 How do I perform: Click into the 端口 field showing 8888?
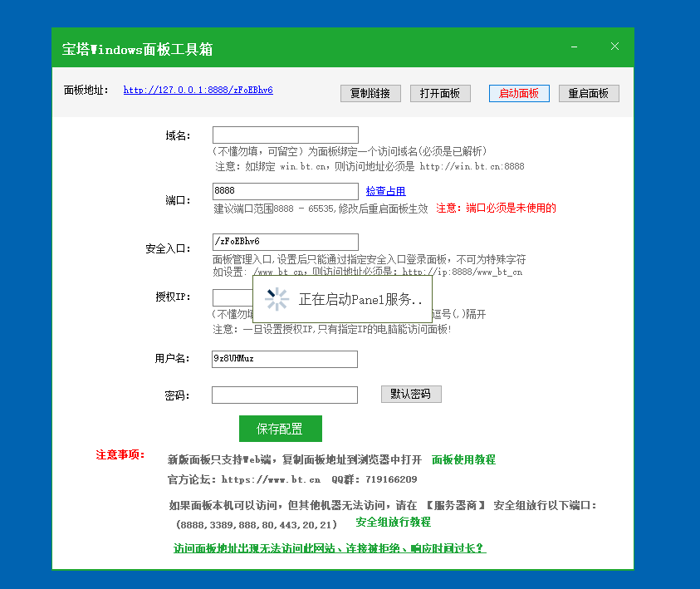286,191
